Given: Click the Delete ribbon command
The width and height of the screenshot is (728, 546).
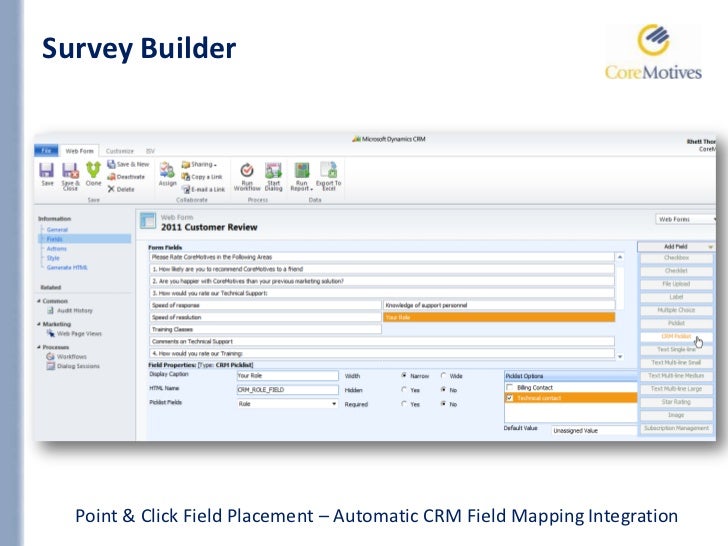Looking at the screenshot, I should tap(121, 189).
